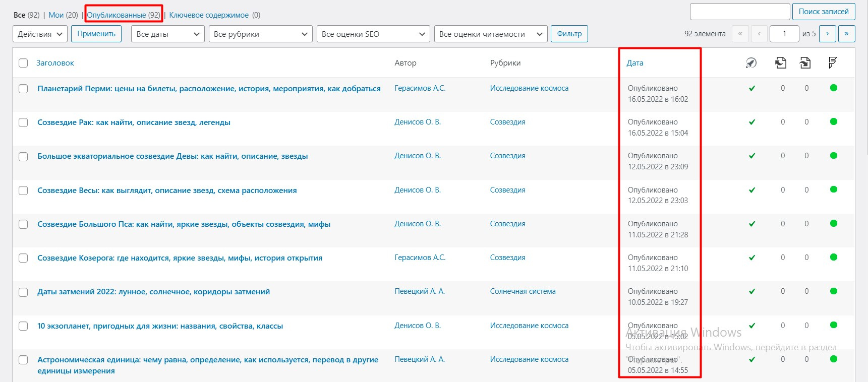Image resolution: width=868 pixels, height=382 pixels.
Task: Click the rocket icon column header
Action: coord(751,63)
